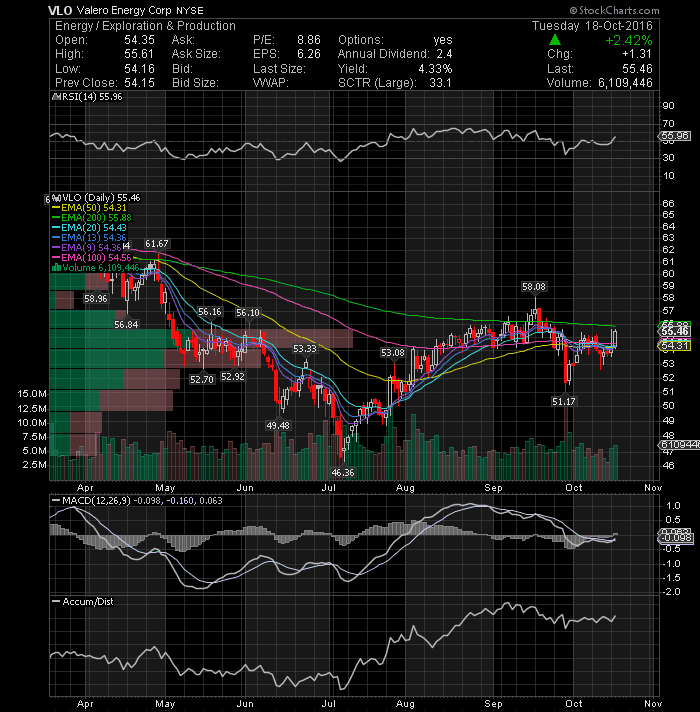The width and height of the screenshot is (700, 712).
Task: Click the 58.96 price annotation
Action: pos(96,298)
